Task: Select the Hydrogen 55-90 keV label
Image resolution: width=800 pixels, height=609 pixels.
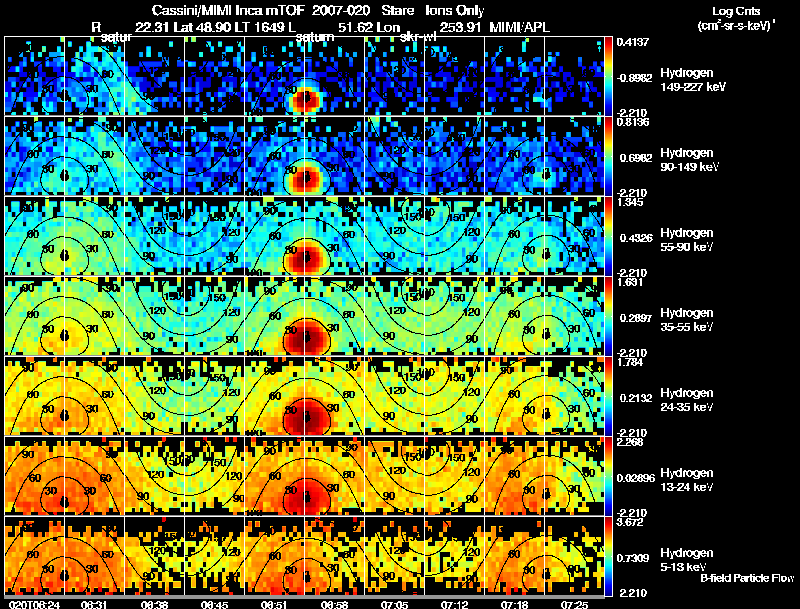Action: click(686, 240)
